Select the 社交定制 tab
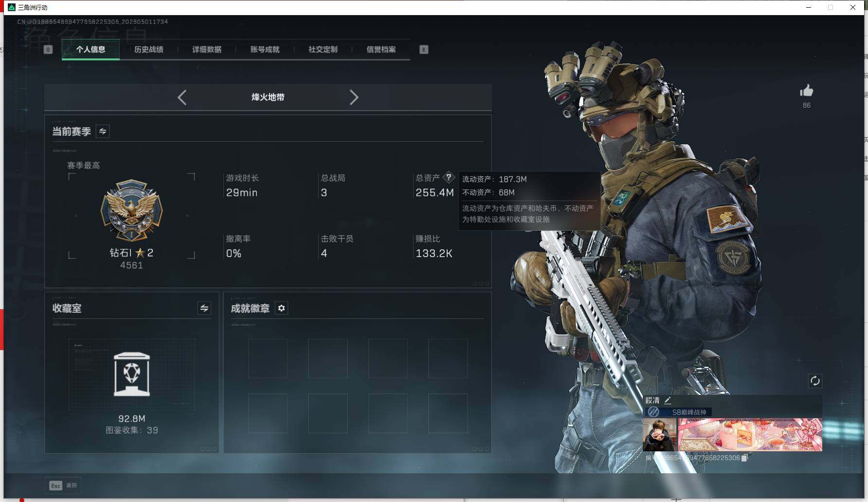 [323, 49]
